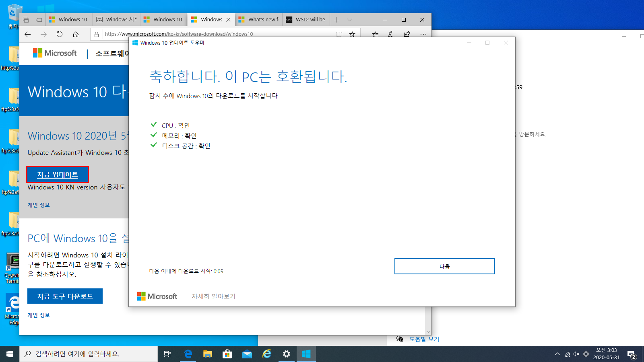Switch to the Windows 시작 tab
The width and height of the screenshot is (644, 362).
[x=116, y=19]
